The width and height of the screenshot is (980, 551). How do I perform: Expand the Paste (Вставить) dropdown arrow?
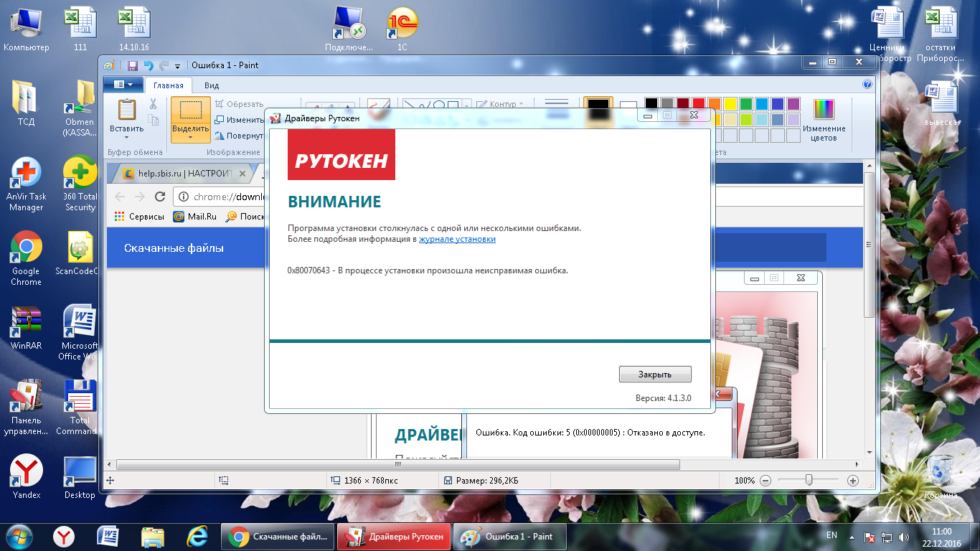(x=126, y=138)
